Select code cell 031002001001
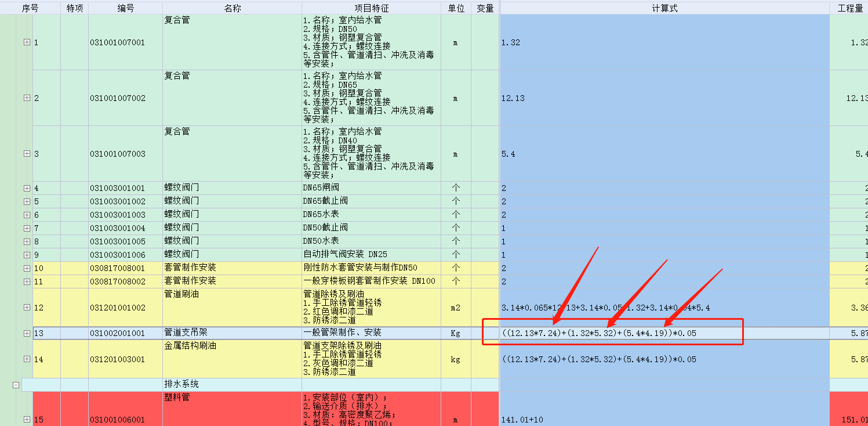Image resolution: width=868 pixels, height=426 pixels. click(x=125, y=333)
